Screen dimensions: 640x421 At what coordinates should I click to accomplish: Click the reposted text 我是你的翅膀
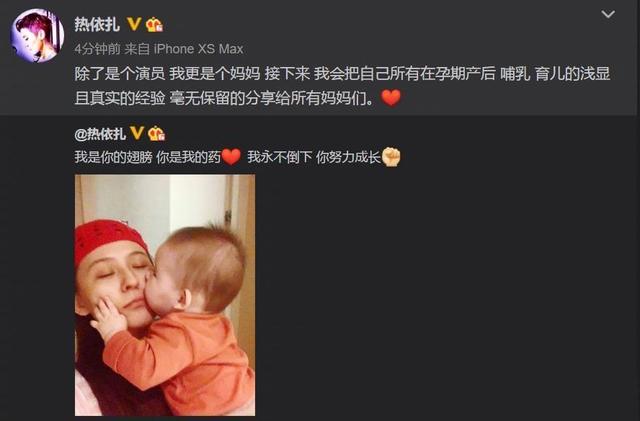click(113, 157)
